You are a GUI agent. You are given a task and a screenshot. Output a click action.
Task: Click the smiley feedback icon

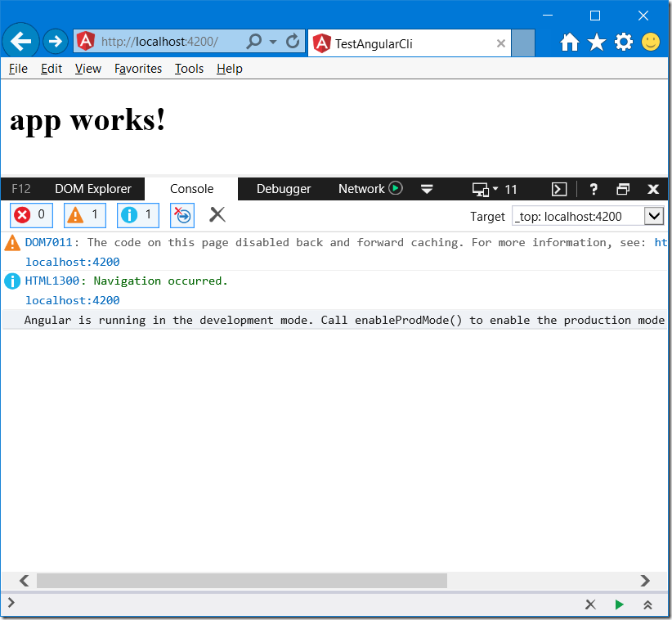[x=651, y=42]
